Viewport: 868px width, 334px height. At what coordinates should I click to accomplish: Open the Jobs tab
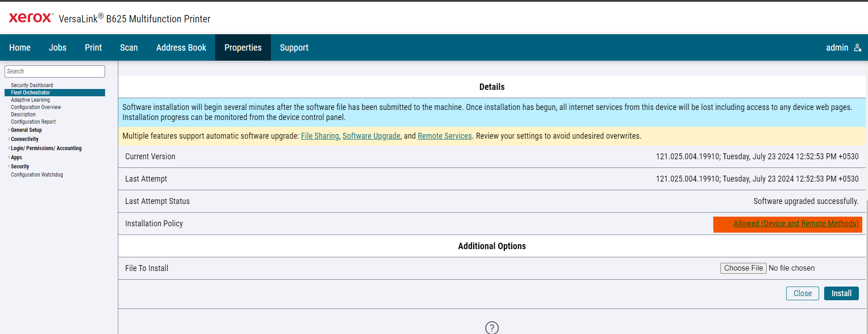(58, 47)
